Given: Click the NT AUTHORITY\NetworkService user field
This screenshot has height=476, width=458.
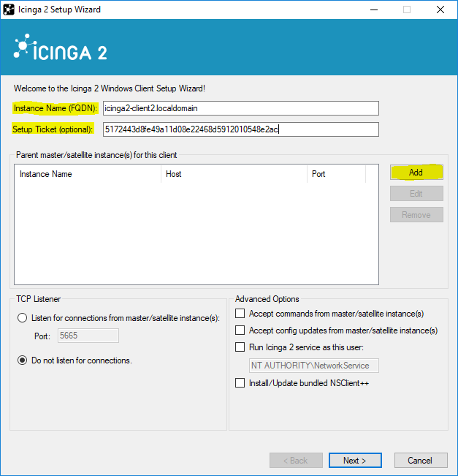Looking at the screenshot, I should [x=314, y=366].
